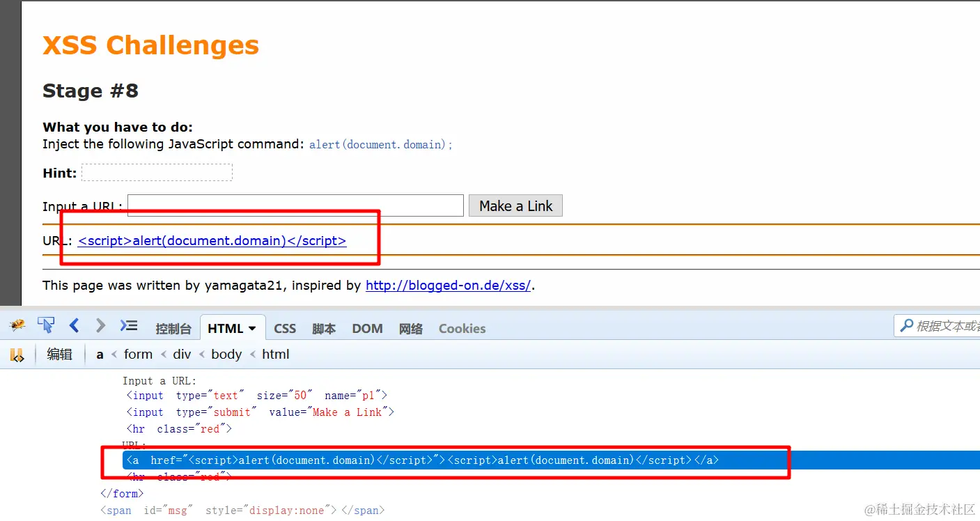Select the span id="msg" node

click(x=242, y=511)
